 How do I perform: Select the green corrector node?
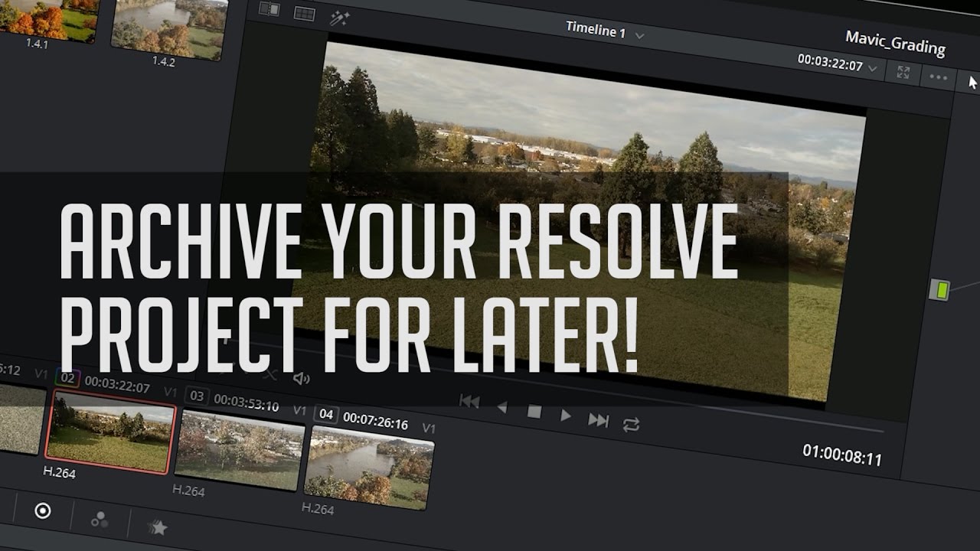coord(939,290)
